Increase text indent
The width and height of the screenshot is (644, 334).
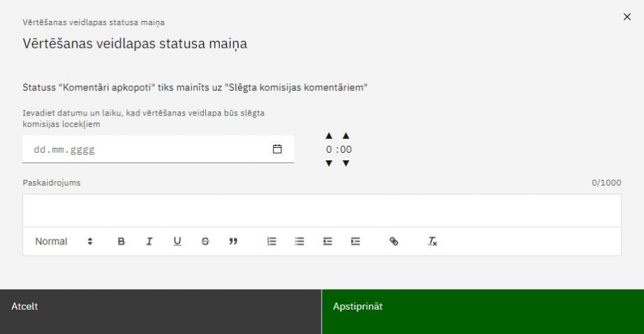[355, 242]
